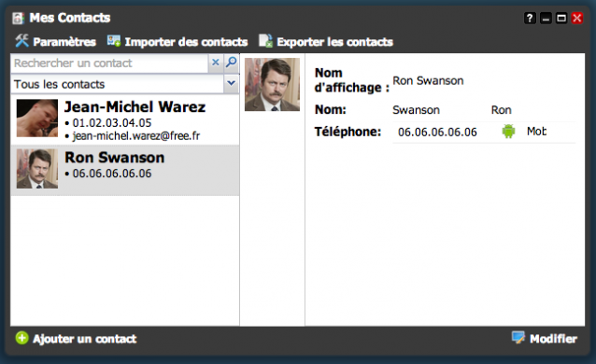Click the Modifier edit icon
596x364 pixels.
518,338
